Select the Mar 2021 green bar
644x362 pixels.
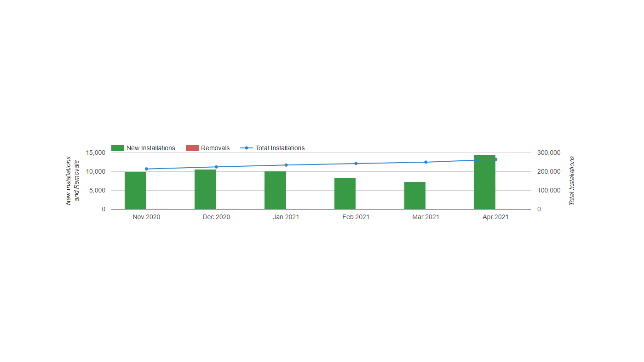[x=415, y=195]
